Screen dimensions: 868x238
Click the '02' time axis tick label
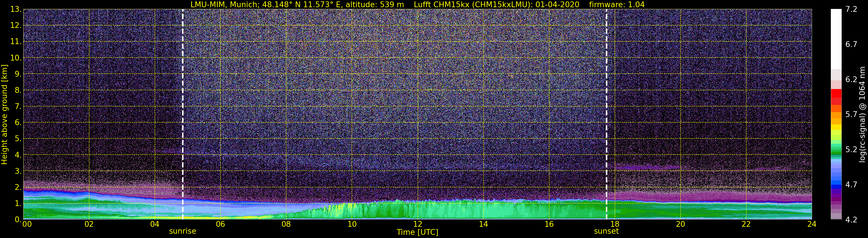pos(89,224)
